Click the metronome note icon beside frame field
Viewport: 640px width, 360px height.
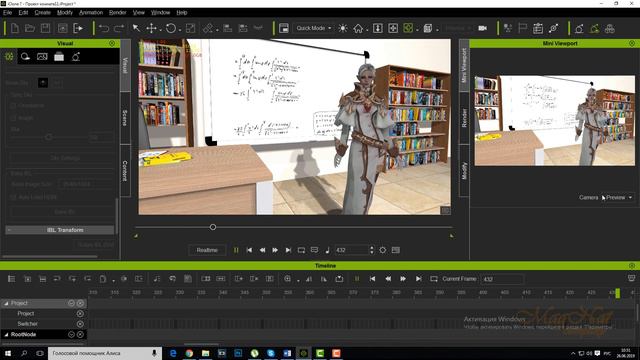327,250
